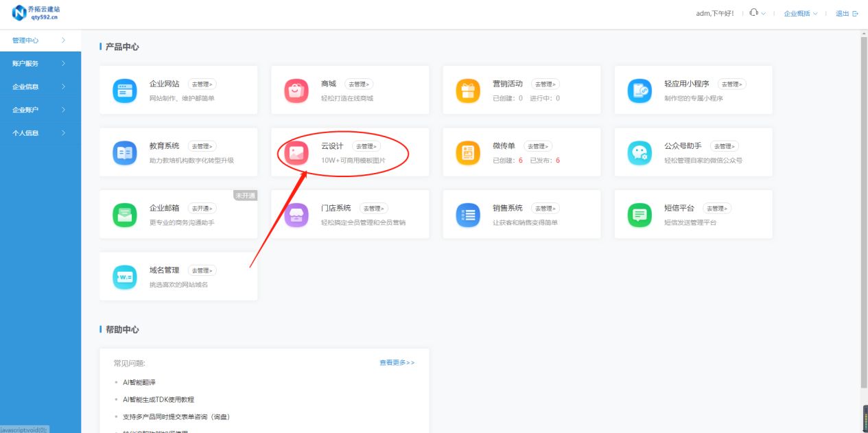Expand the 账户服务 sidebar section
The height and width of the screenshot is (433, 868).
click(x=31, y=63)
